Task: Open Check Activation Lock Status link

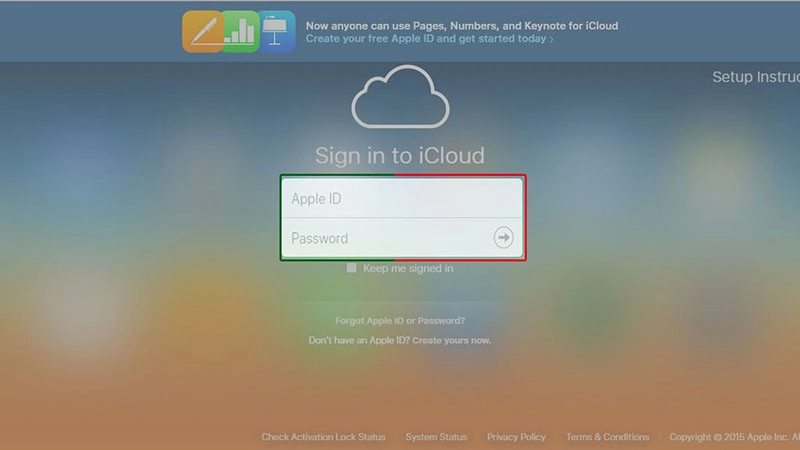Action: 323,437
